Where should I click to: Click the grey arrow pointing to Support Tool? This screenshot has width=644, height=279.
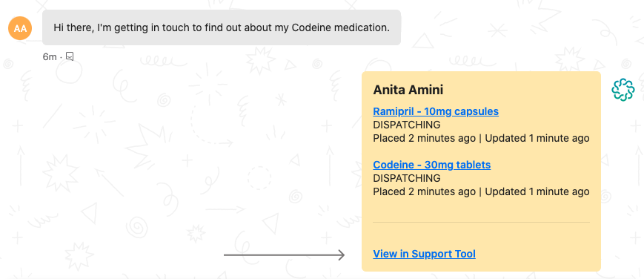tap(284, 255)
